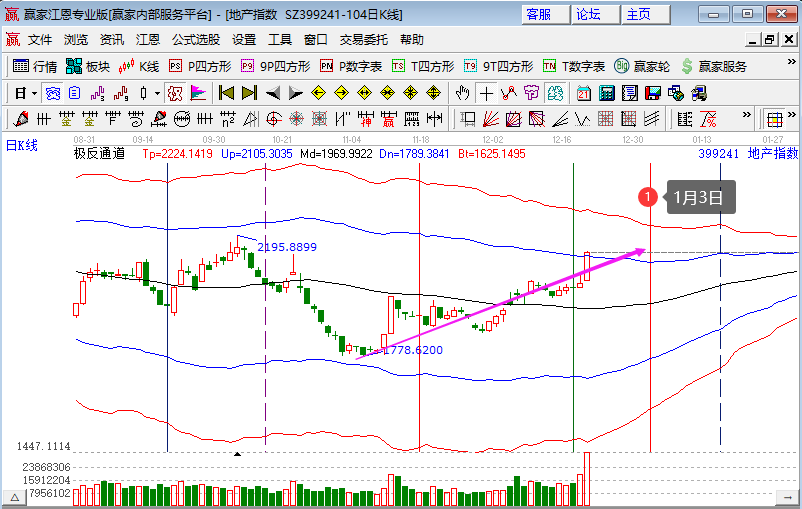Open the 9T四方形 tool
The image size is (802, 509).
tap(499, 66)
